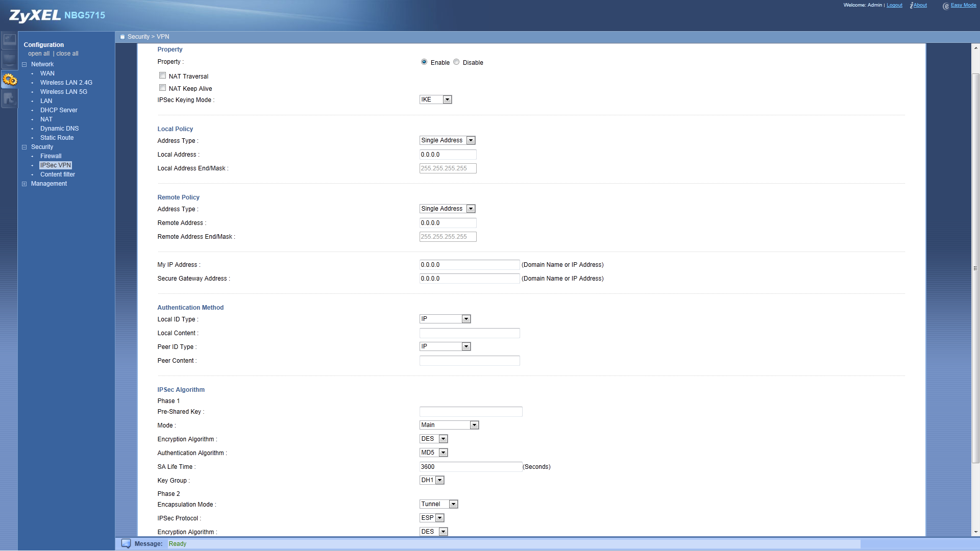980x551 pixels.
Task: Open the LAN menu item
Action: tap(46, 101)
